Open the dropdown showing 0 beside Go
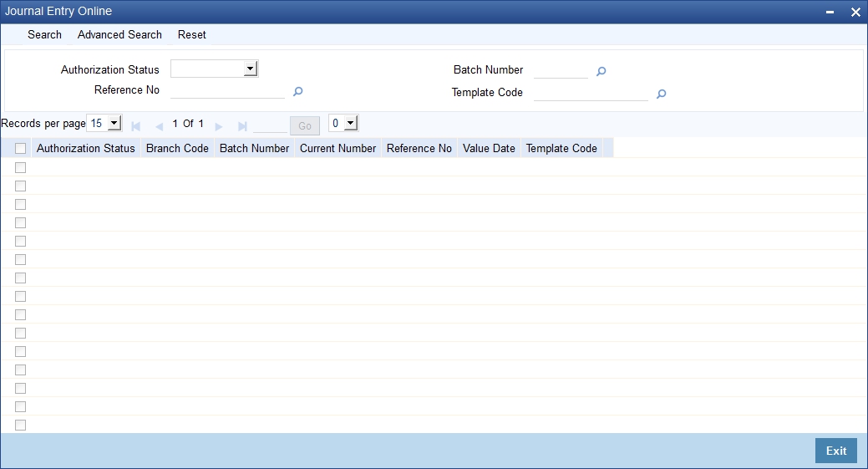The height and width of the screenshot is (469, 868). 343,123
